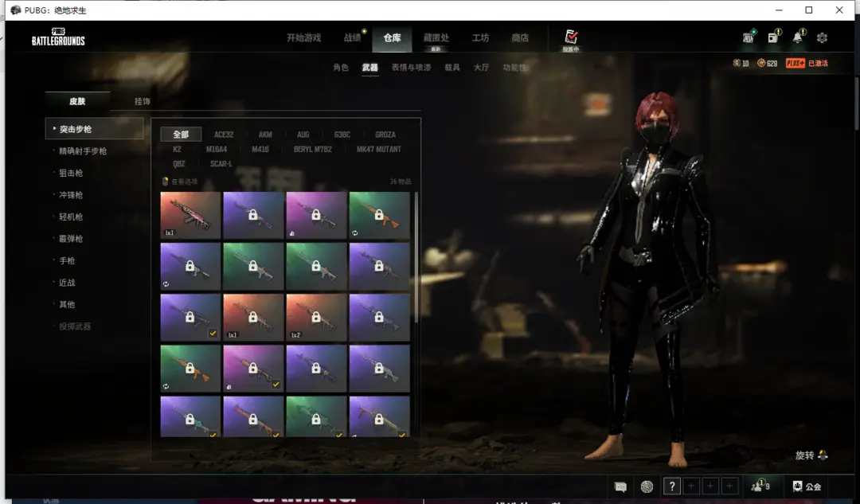Viewport: 860px width, 504px height.
Task: Select 精确射手步枪 DMR category
Action: pyautogui.click(x=83, y=150)
